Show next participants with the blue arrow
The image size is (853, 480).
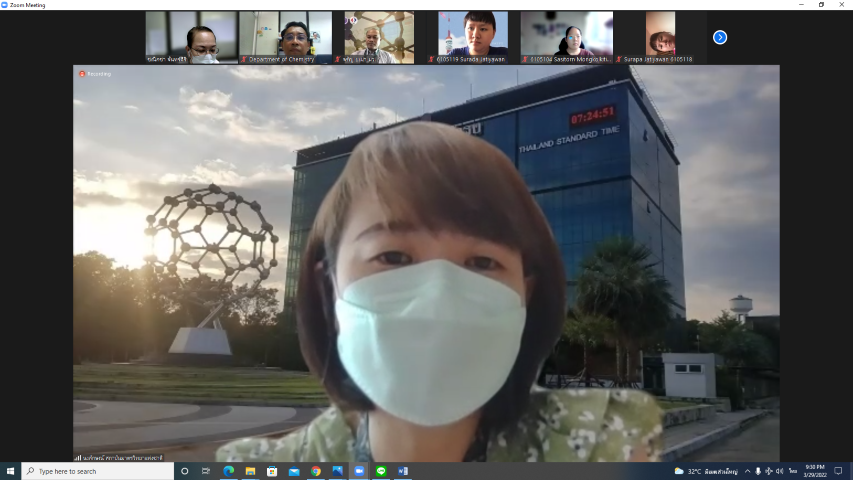click(719, 37)
